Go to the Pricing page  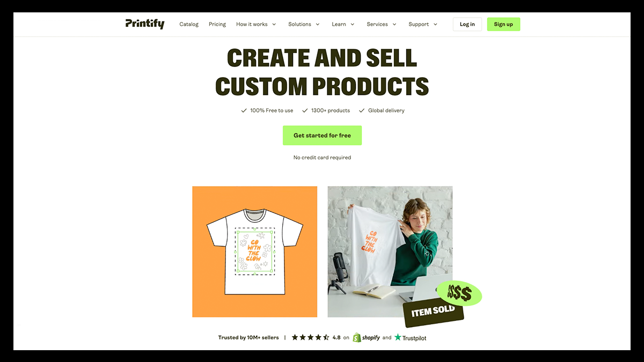(x=217, y=24)
